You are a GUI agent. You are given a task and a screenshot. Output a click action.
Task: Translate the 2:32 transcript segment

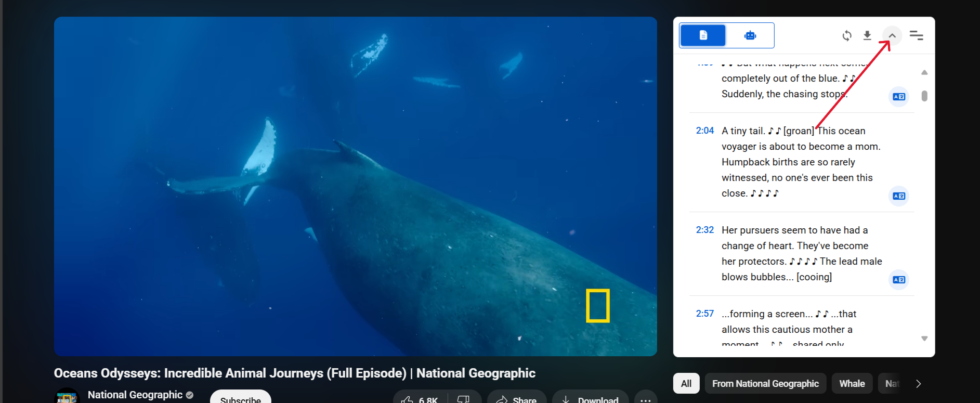898,280
